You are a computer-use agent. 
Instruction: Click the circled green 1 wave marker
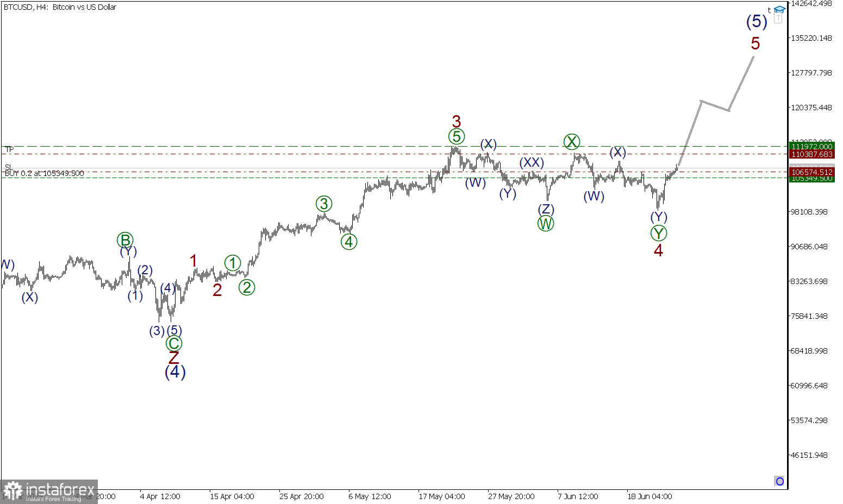point(233,263)
